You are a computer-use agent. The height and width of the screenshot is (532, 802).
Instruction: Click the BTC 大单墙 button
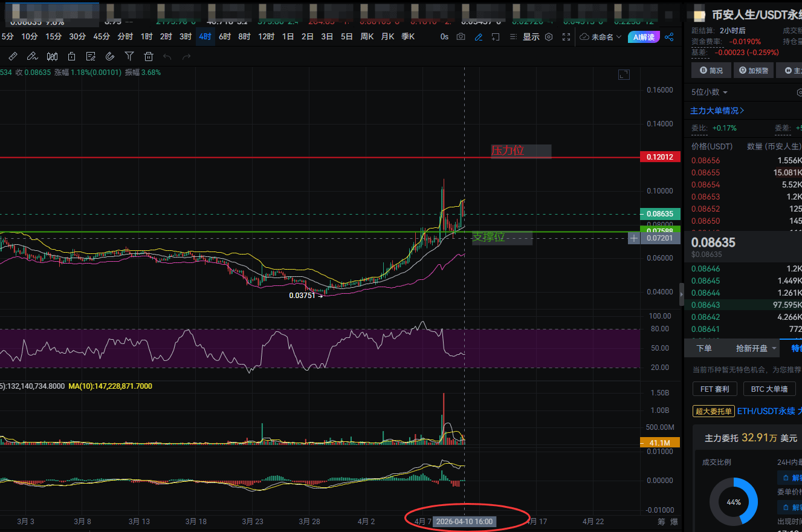pos(769,389)
